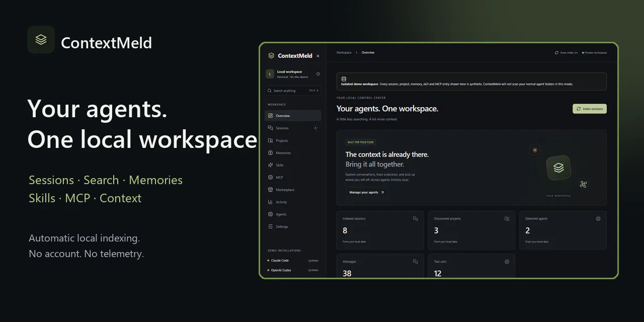The image size is (644, 322).
Task: Click the chip icon on Detected agents card
Action: (x=598, y=219)
